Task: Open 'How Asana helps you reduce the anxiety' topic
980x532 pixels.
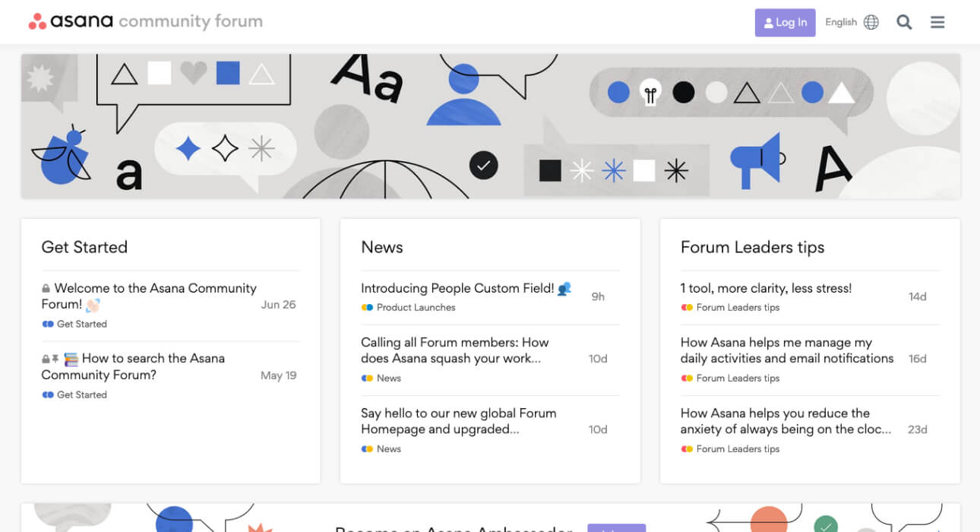Action: click(786, 421)
